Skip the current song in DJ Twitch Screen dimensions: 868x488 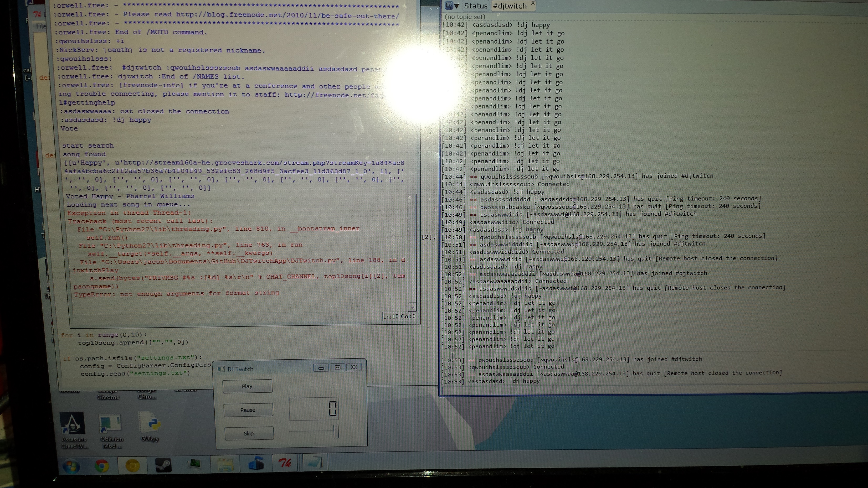(x=249, y=433)
